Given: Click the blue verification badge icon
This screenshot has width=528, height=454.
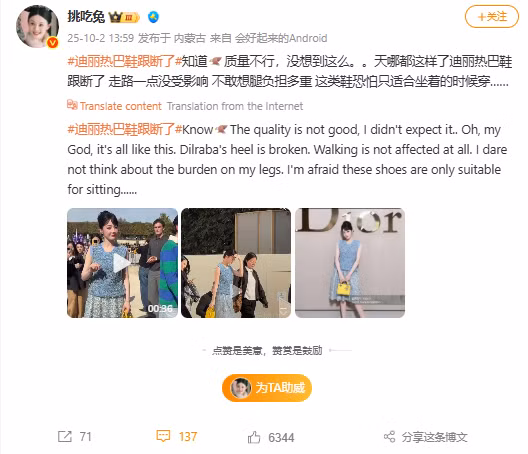Looking at the screenshot, I should pyautogui.click(x=154, y=17).
